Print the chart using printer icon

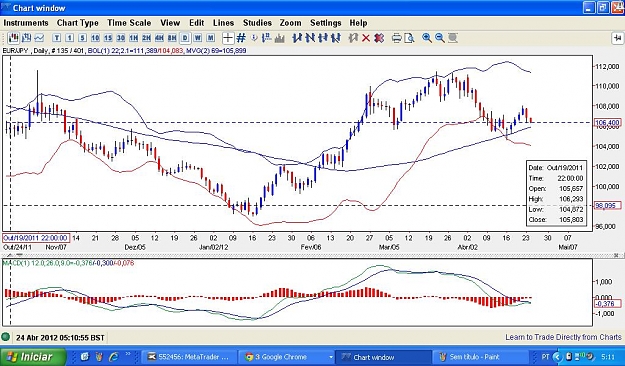[x=397, y=38]
